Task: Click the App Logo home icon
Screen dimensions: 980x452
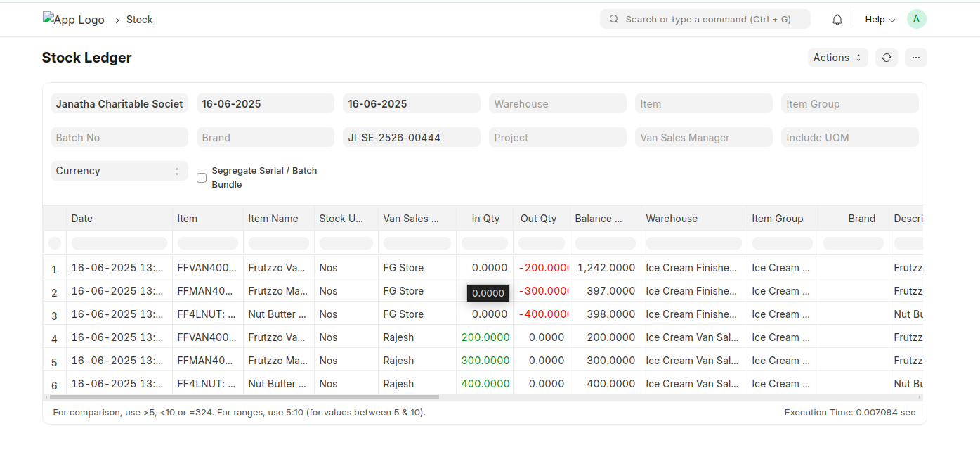Action: [73, 20]
